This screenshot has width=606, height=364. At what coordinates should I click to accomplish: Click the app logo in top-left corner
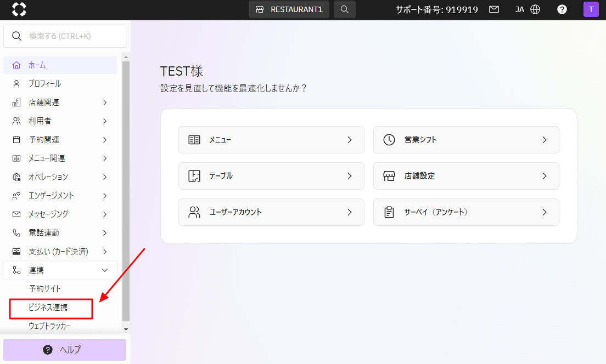[19, 9]
